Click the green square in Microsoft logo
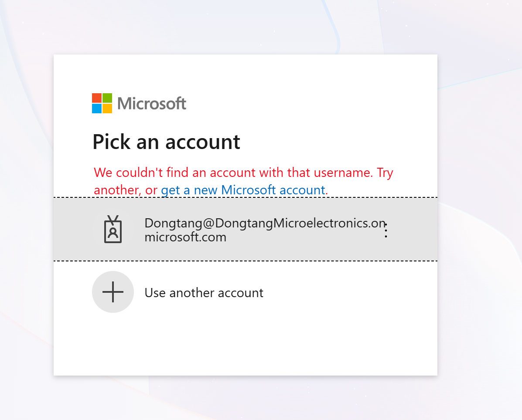522x420 pixels. (107, 98)
